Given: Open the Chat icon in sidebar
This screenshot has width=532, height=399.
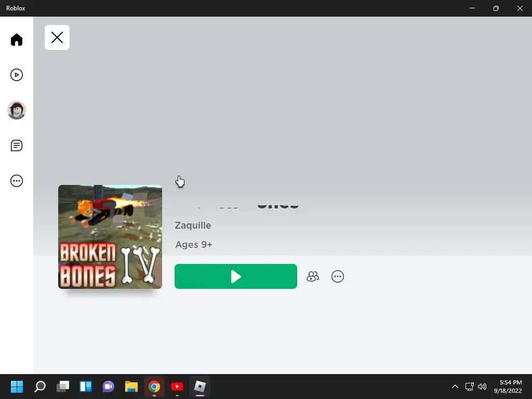Looking at the screenshot, I should coord(16,145).
